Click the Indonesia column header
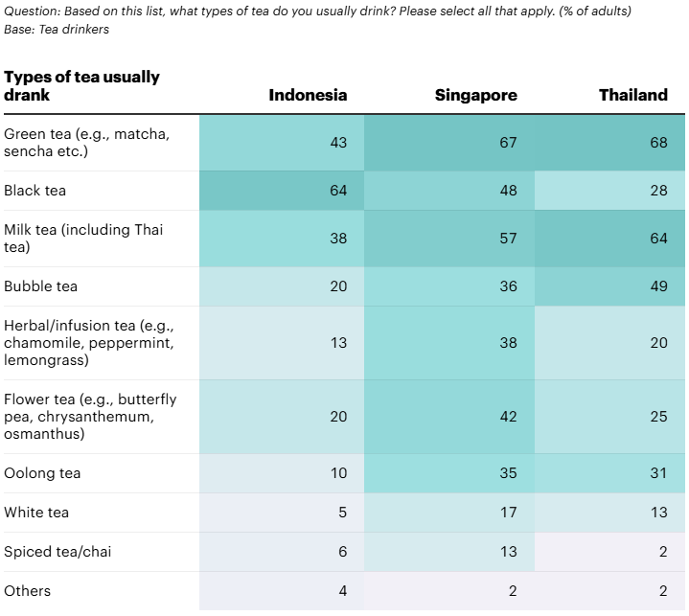Screen dimensions: 689x616 pyautogui.click(x=308, y=95)
